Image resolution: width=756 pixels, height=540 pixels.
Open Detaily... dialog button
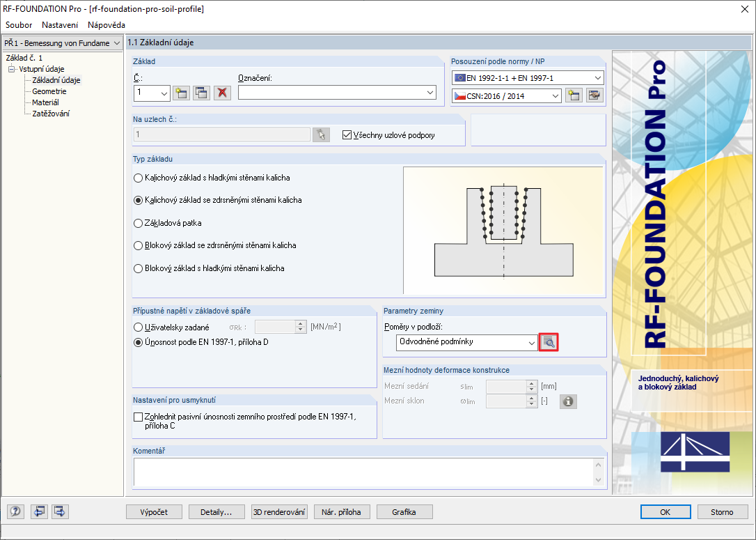coord(216,512)
